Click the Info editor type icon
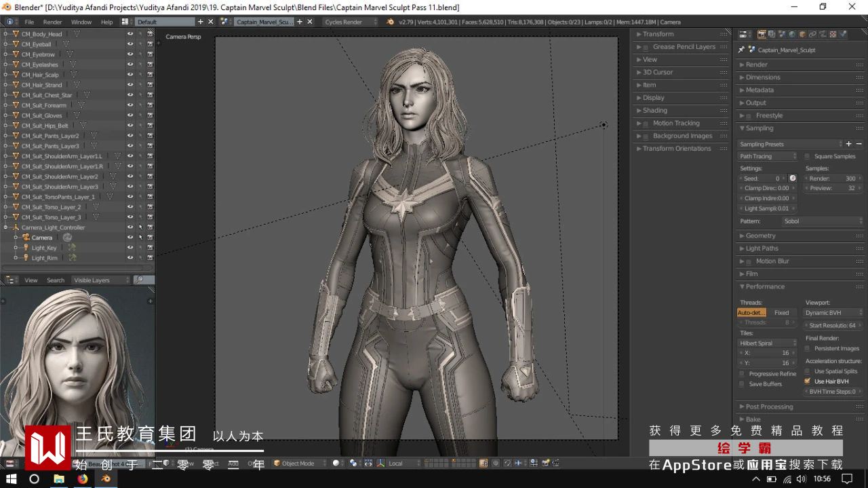 (9, 22)
